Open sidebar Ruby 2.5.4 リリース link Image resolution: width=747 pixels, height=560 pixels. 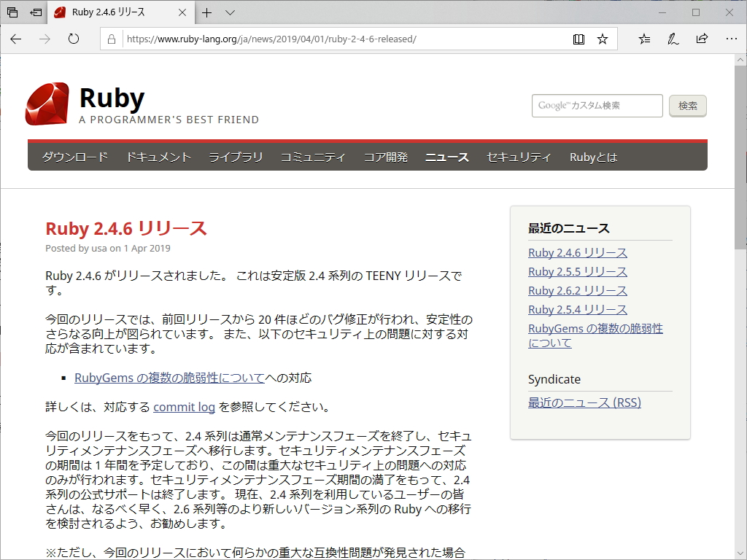(578, 309)
